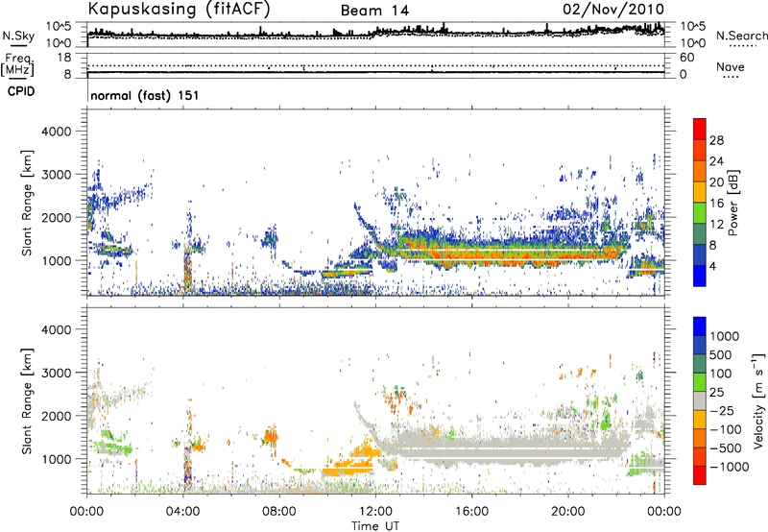Viewport: 768px width, 532px height.
Task: Click the left 10^5 noise axis label
Action: coord(59,27)
